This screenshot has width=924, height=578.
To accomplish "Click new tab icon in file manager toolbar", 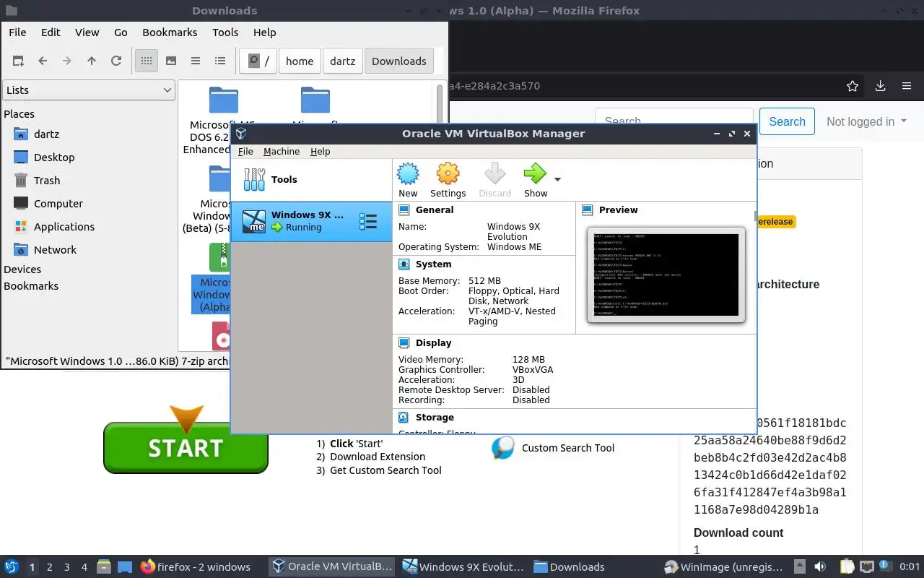I will (18, 61).
